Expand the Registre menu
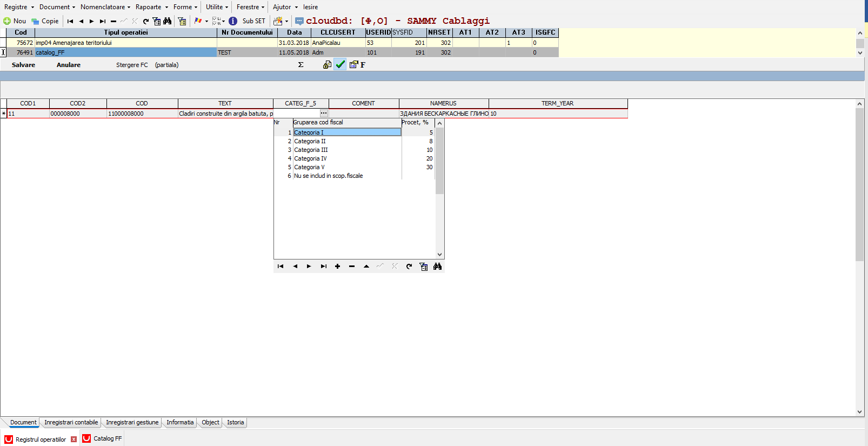The image size is (868, 446). 19,7
